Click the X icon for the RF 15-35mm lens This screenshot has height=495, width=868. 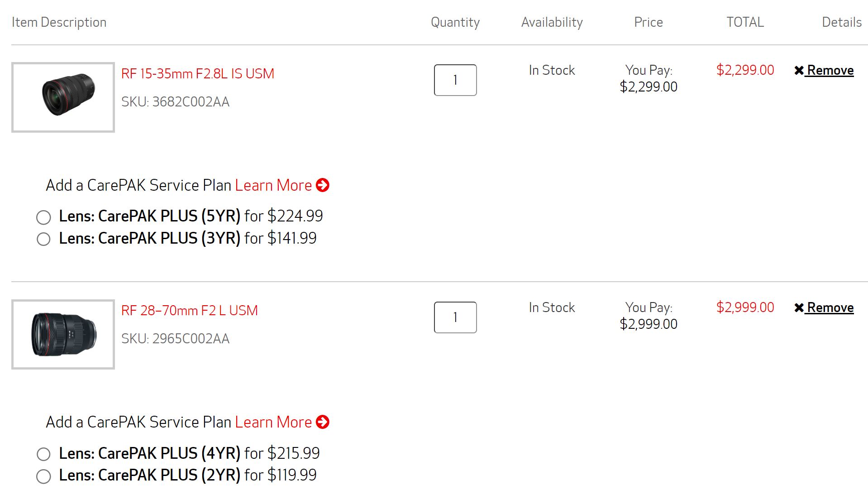click(799, 71)
